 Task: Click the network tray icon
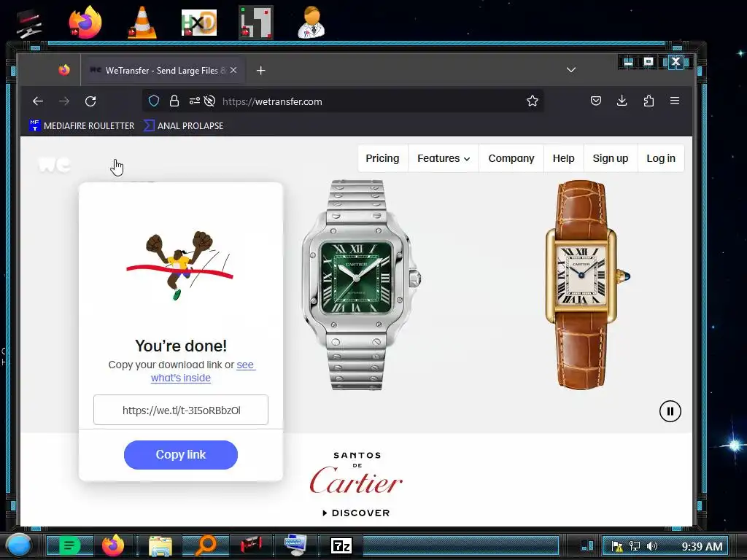pos(635,546)
